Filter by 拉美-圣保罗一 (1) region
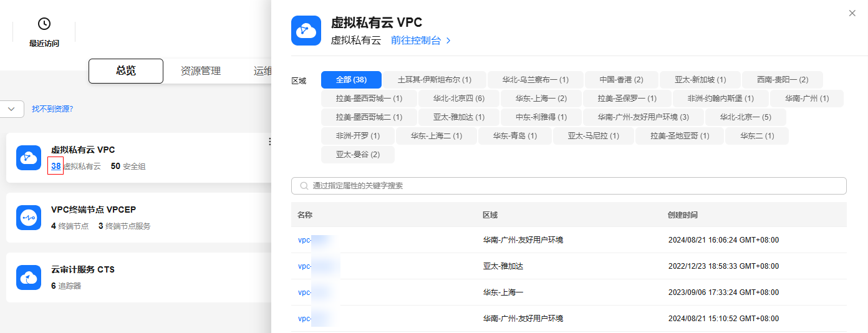868x333 pixels. click(x=627, y=99)
